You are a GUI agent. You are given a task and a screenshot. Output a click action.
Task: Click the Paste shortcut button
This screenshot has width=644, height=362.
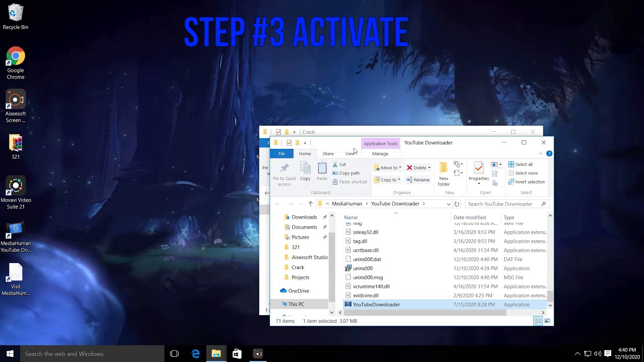point(350,182)
